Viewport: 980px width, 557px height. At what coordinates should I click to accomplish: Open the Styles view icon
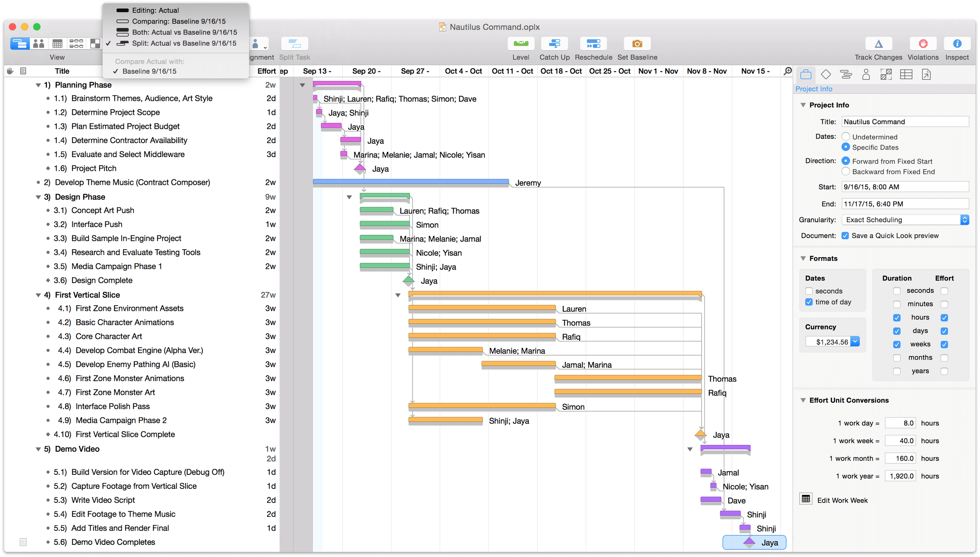pos(94,44)
